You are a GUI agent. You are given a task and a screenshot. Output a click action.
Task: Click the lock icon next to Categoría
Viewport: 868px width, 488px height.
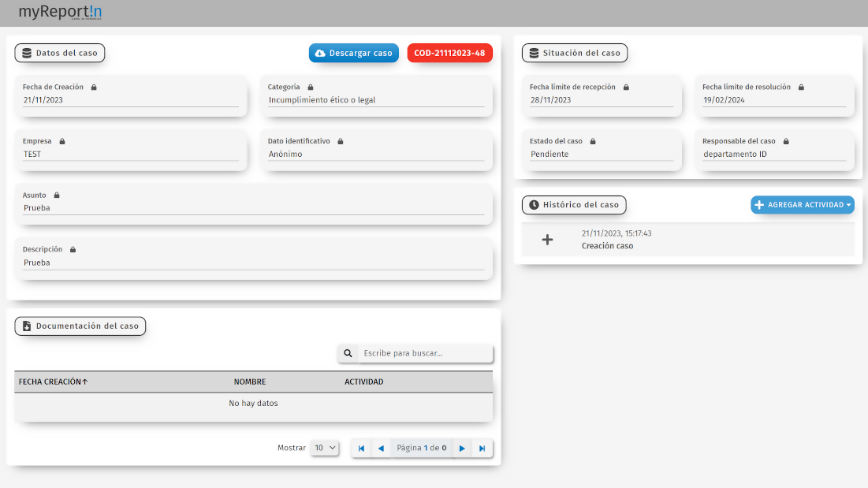pyautogui.click(x=311, y=87)
